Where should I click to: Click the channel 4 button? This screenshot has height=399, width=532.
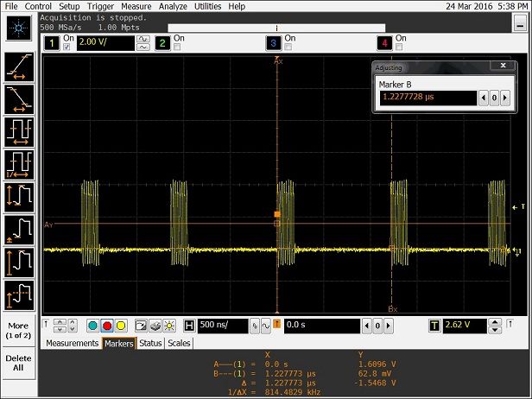click(x=384, y=43)
